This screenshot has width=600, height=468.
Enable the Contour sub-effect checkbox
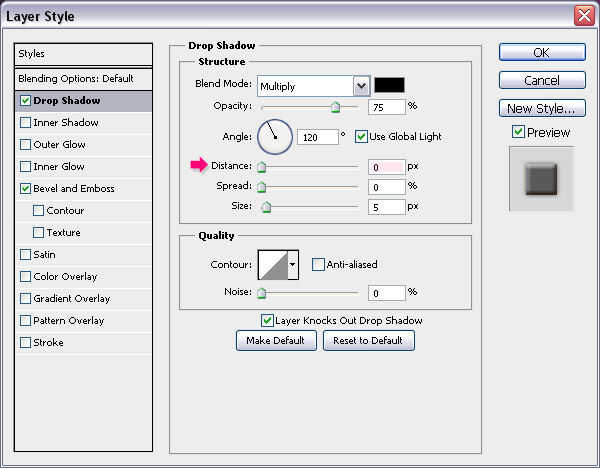point(38,210)
